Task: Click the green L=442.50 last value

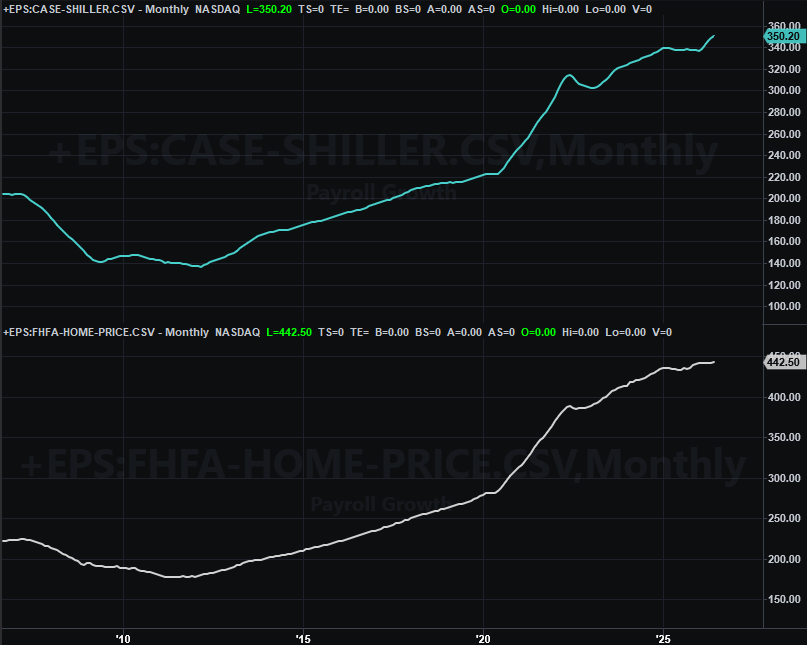Action: coord(289,332)
